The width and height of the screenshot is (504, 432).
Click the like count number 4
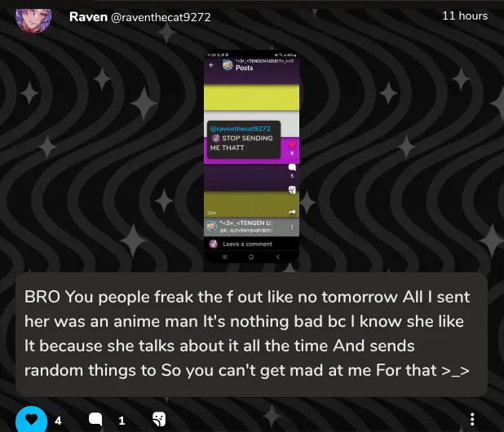tap(58, 421)
